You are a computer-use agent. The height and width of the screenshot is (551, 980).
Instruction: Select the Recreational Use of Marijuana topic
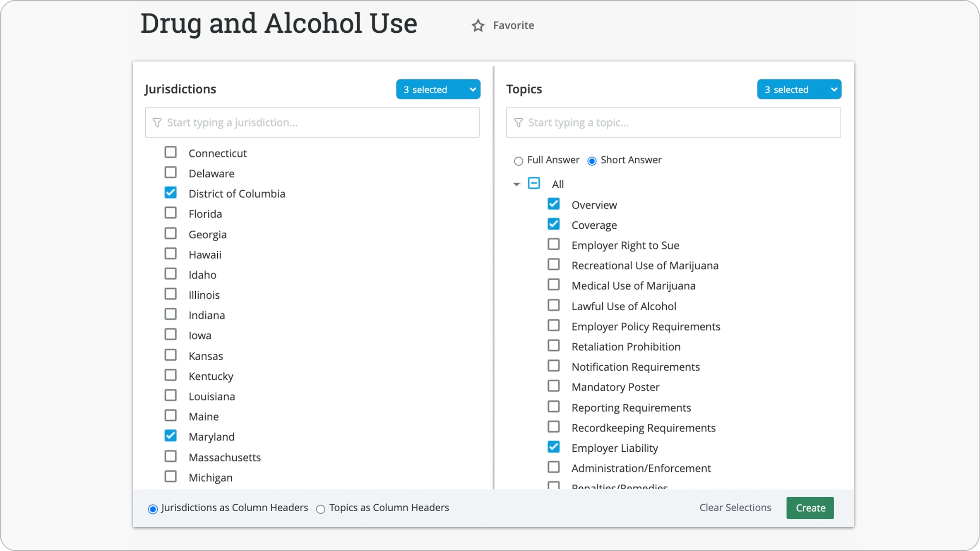[x=553, y=264]
